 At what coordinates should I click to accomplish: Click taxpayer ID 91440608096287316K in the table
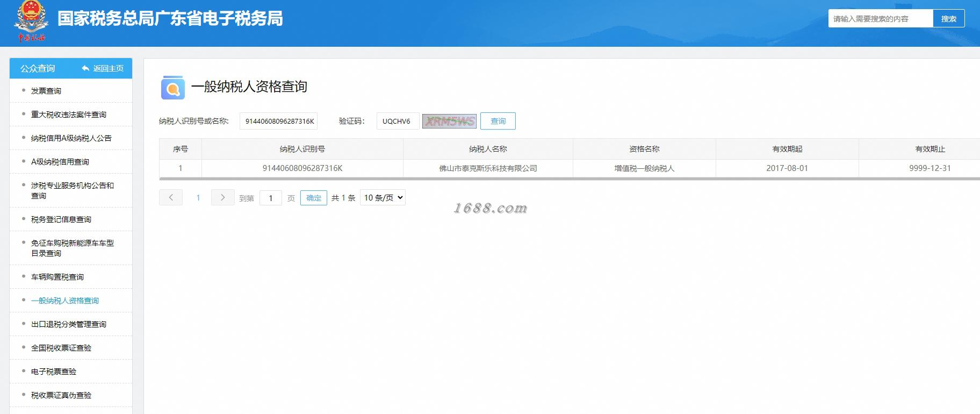[302, 168]
